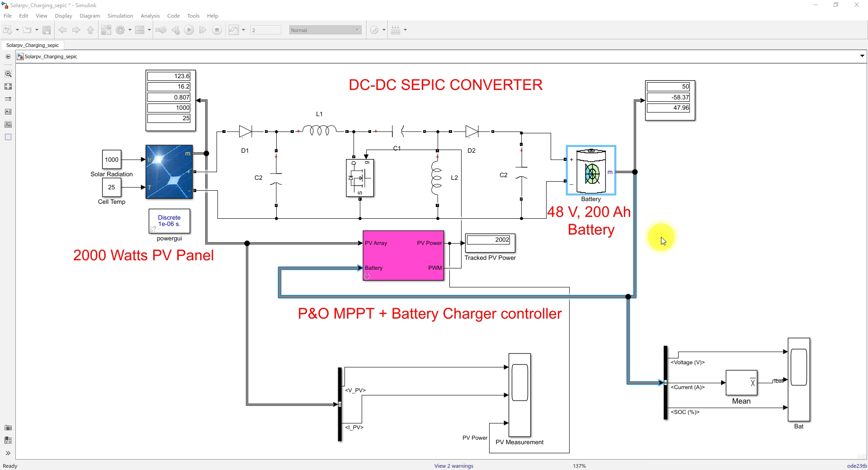868x470 pixels.
Task: Expand the Open model dropdown arrow
Action: pyautogui.click(x=37, y=30)
